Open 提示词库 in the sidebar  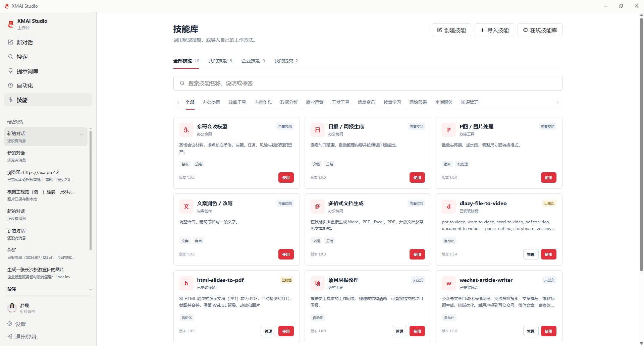pos(48,71)
